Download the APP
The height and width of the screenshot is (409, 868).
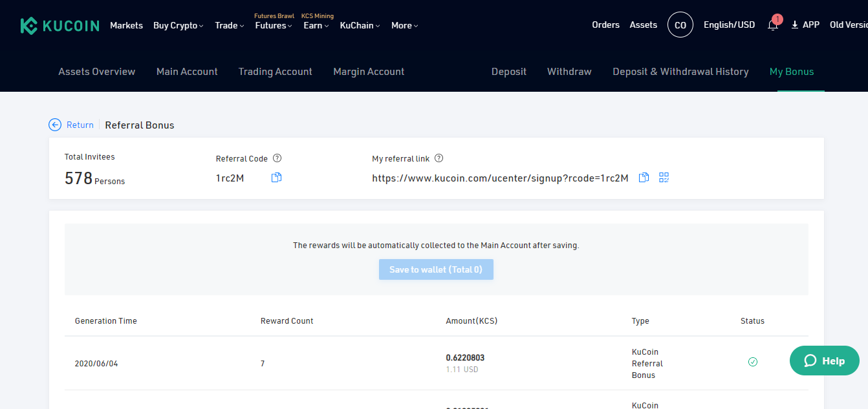point(805,25)
